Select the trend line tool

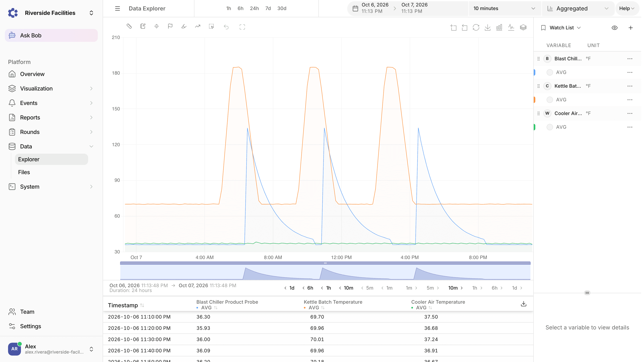tap(197, 26)
